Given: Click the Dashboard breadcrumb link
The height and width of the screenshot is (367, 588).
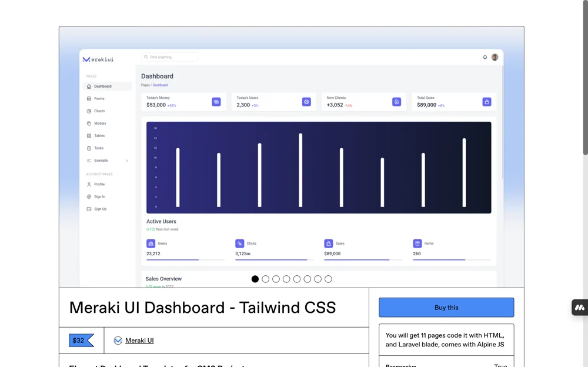Looking at the screenshot, I should [160, 85].
